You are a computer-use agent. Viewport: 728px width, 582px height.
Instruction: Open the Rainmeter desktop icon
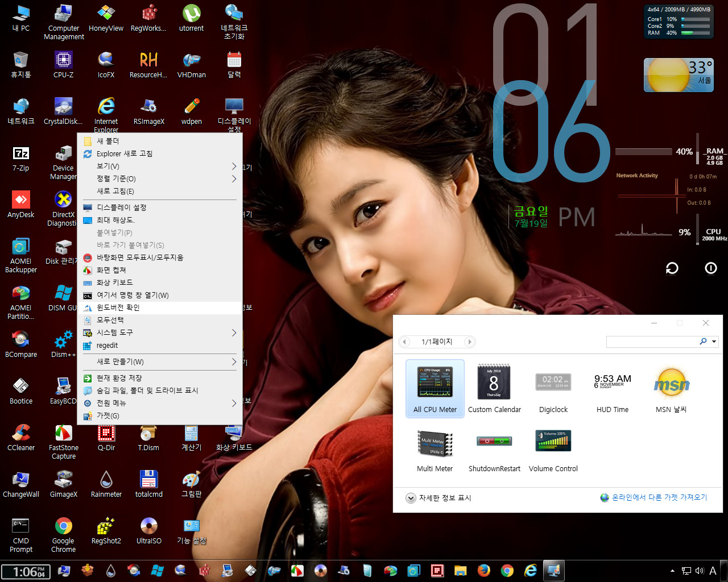point(106,484)
